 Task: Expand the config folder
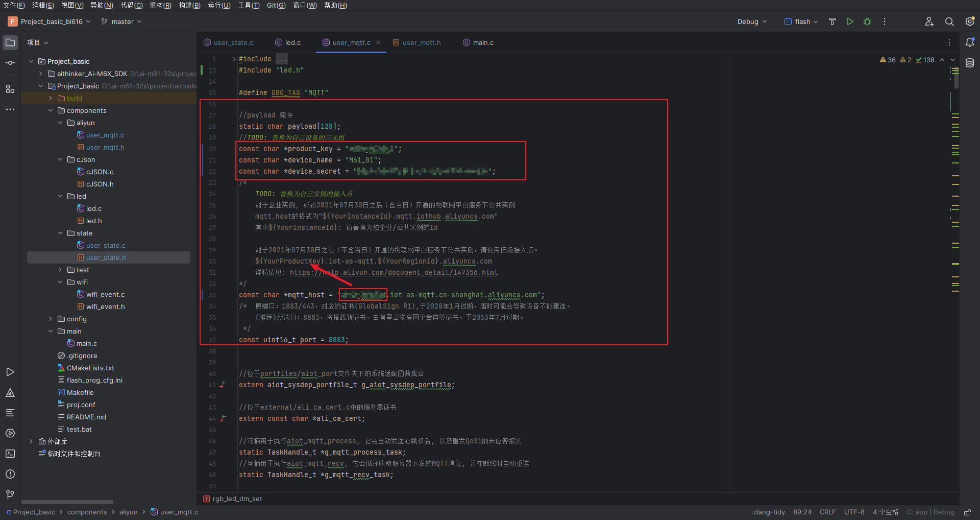(x=51, y=319)
